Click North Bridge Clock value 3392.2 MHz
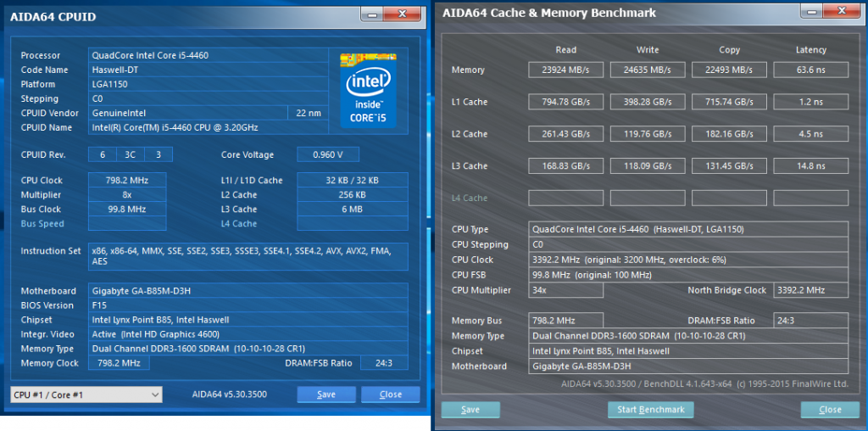The width and height of the screenshot is (868, 431). click(x=811, y=290)
